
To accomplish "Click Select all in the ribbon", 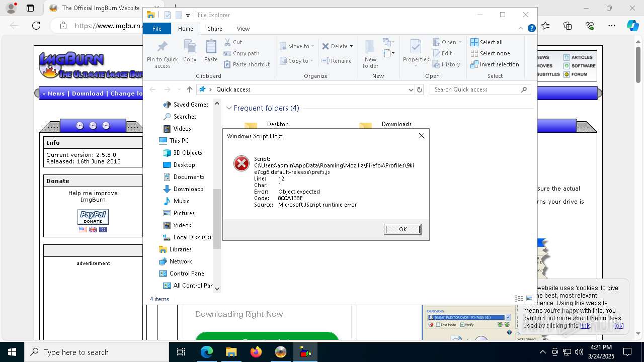I will click(x=487, y=42).
